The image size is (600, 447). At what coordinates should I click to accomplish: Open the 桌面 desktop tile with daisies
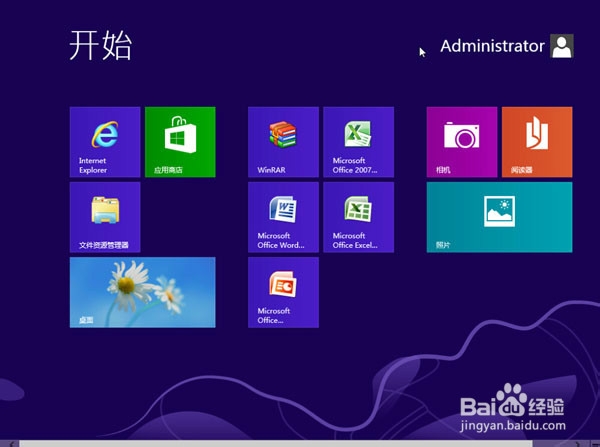point(143,292)
